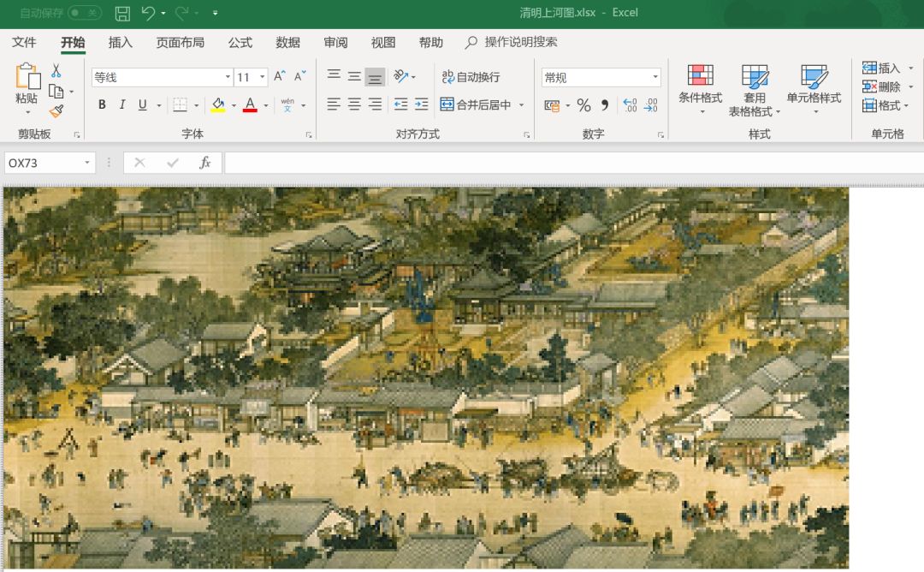Screen dimensions: 924x572
Task: Open Format as Table (套用表格格式)
Action: [755, 90]
